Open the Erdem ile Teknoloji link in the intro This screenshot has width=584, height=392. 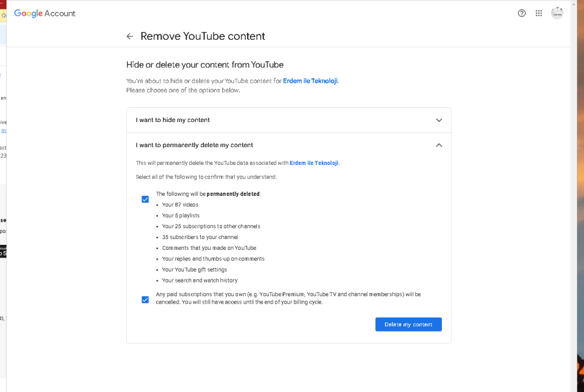pyautogui.click(x=310, y=81)
